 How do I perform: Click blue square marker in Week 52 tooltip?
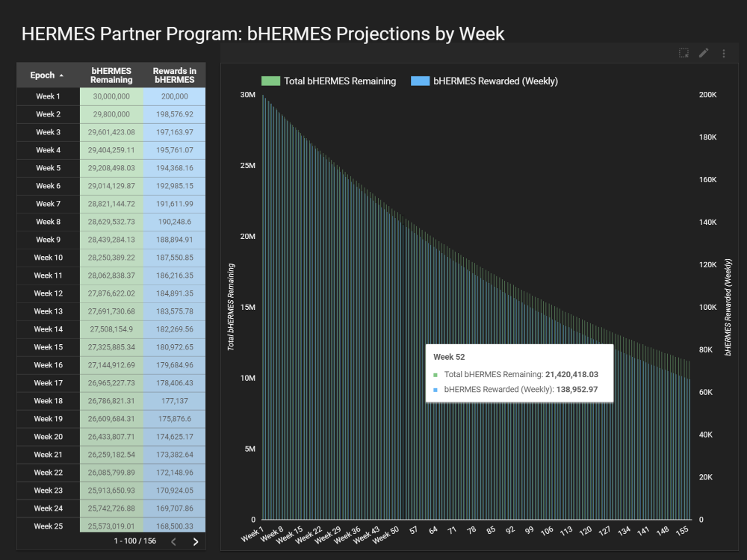tap(436, 389)
